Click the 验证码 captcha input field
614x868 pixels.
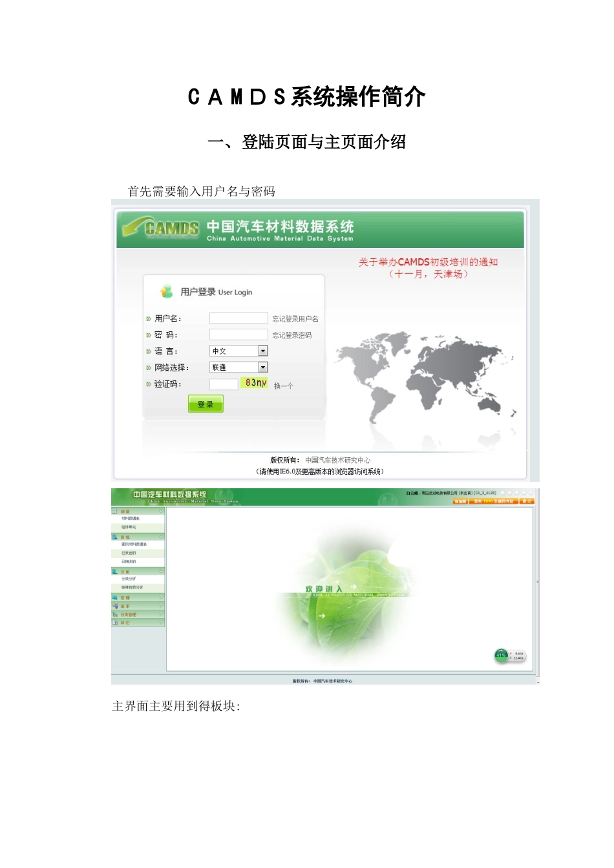[x=224, y=384]
